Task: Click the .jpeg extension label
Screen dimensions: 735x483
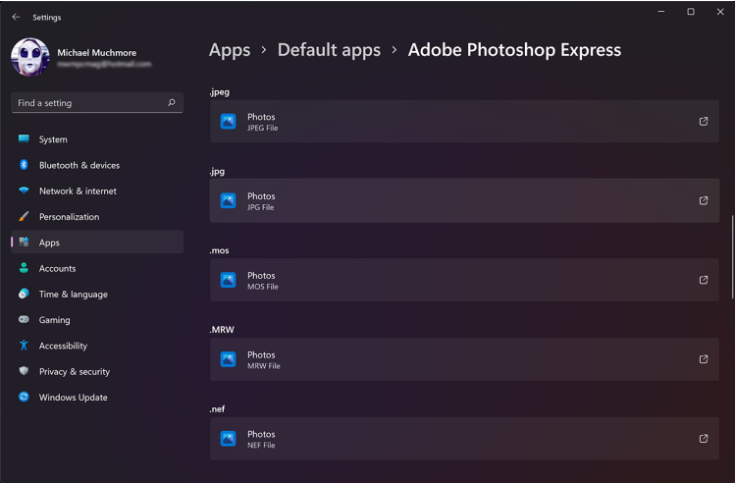Action: [219, 92]
